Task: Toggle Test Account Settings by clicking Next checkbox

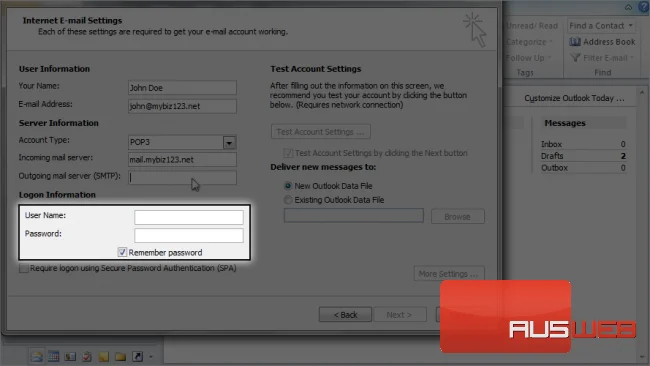Action: point(288,153)
